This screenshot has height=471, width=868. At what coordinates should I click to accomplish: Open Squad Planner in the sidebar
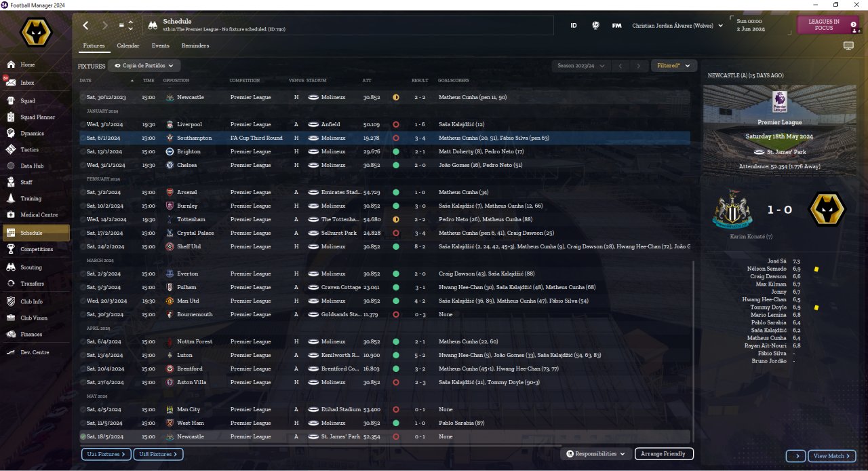[x=37, y=117]
